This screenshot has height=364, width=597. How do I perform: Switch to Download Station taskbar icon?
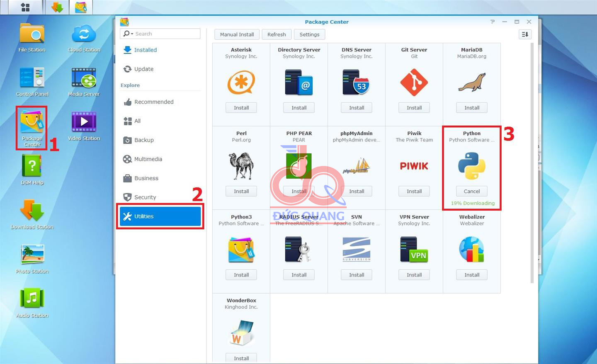[57, 7]
